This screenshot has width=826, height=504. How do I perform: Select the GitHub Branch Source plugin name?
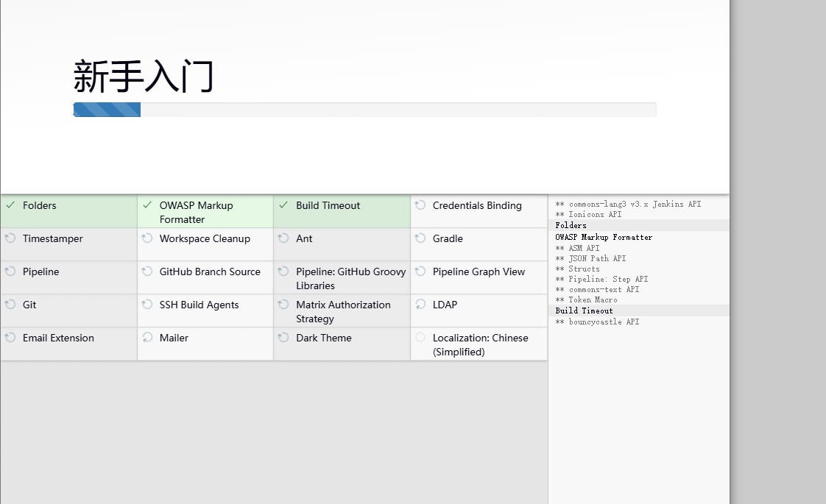pos(210,271)
